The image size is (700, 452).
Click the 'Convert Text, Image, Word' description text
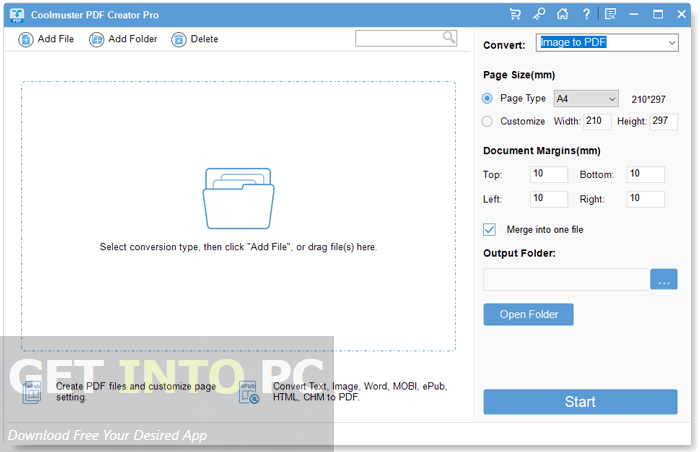point(360,392)
